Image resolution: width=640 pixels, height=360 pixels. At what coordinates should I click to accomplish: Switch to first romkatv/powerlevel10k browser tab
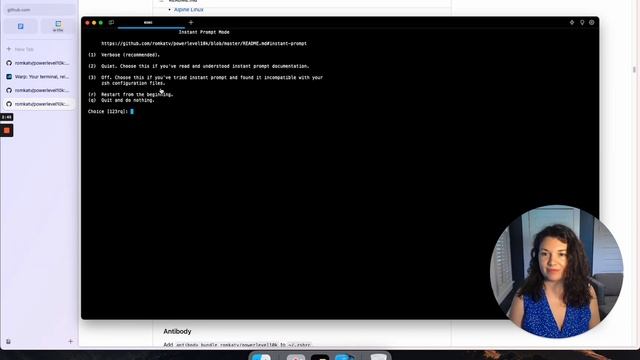(x=39, y=63)
